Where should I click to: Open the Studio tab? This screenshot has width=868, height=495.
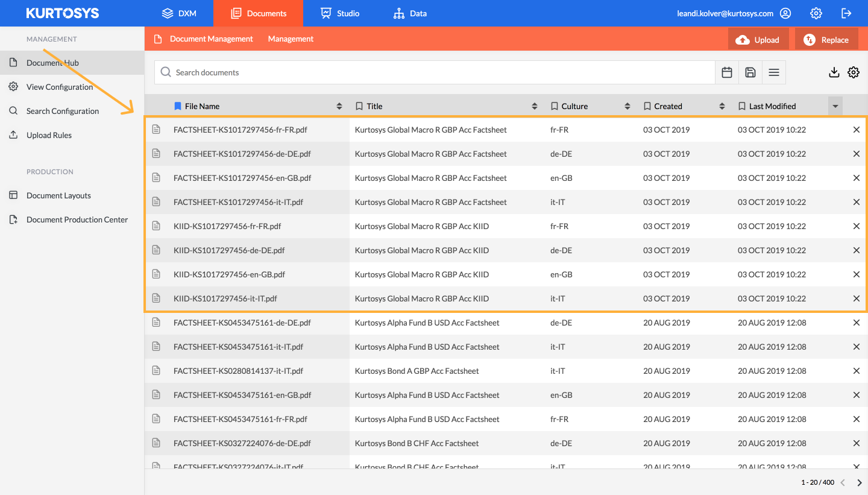(x=340, y=13)
